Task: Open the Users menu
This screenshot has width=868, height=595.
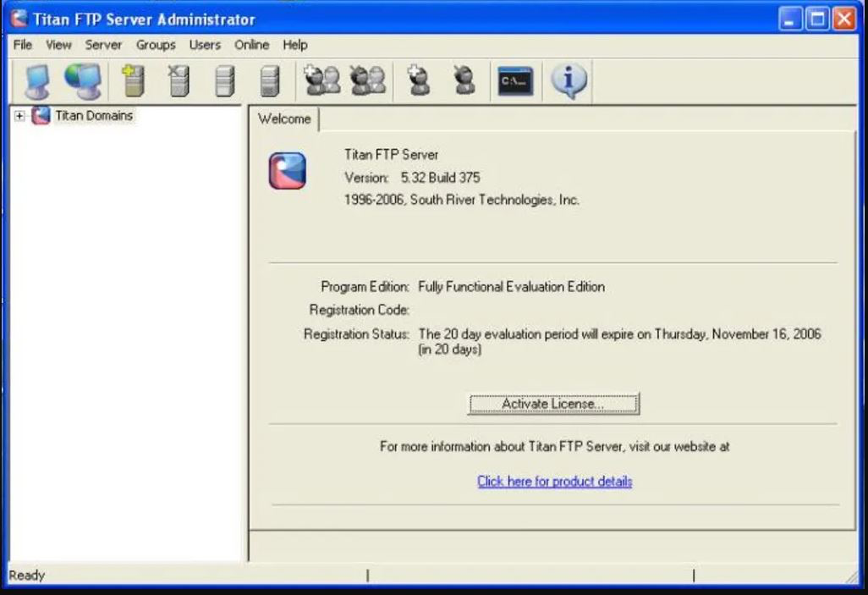Action: [205, 45]
